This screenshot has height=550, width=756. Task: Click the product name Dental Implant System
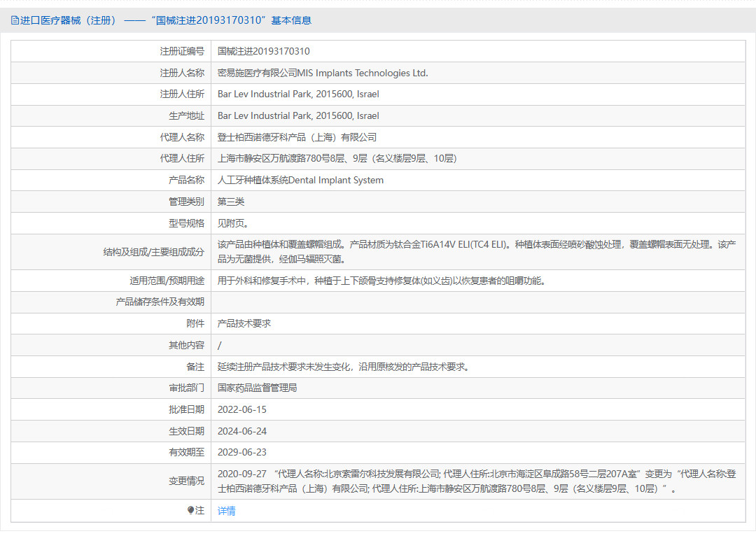(300, 180)
